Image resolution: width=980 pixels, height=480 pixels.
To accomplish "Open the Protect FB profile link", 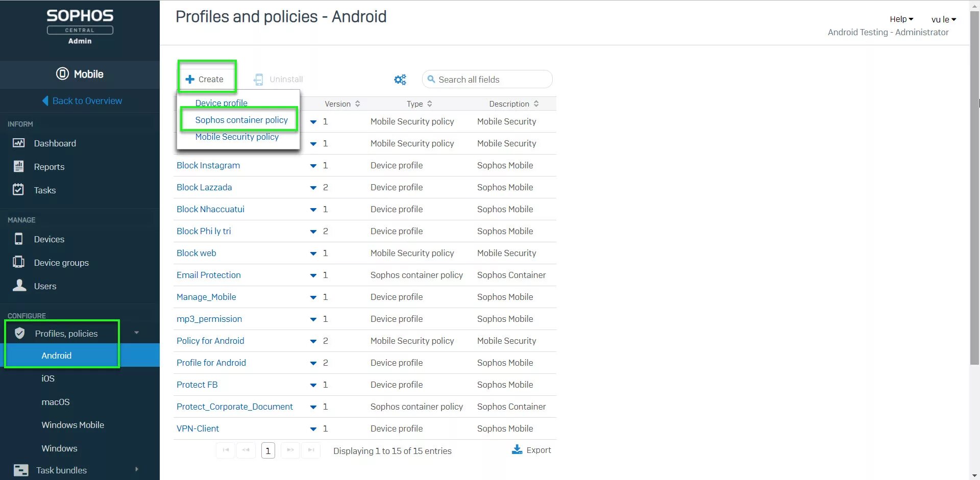I will click(197, 385).
